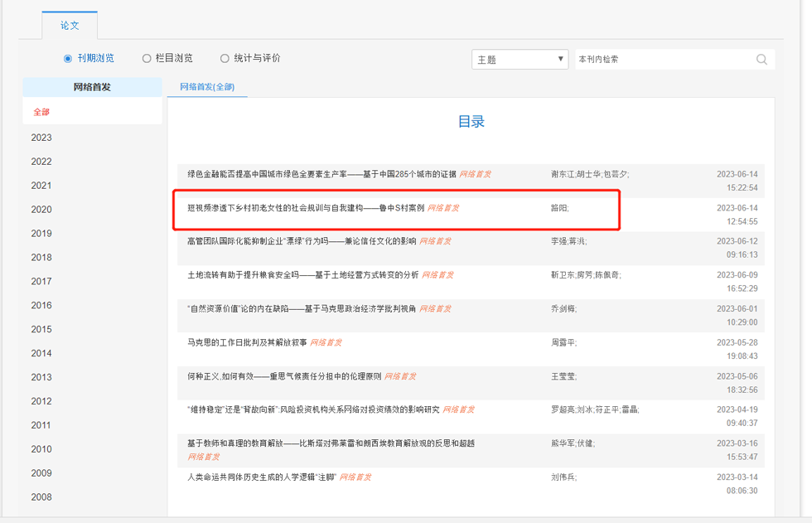
Task: Open the 土地流转有助于提升粮食安全吗 article
Action: pyautogui.click(x=302, y=275)
